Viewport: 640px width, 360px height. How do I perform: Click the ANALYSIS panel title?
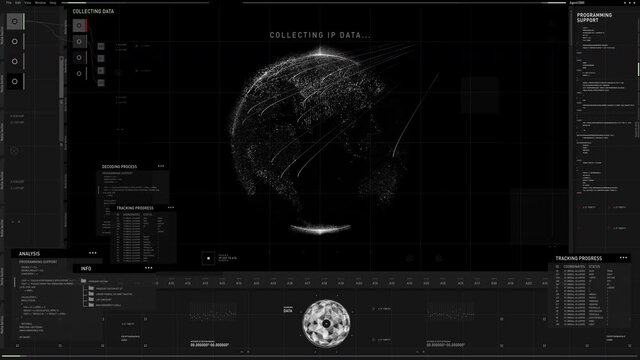pos(29,253)
